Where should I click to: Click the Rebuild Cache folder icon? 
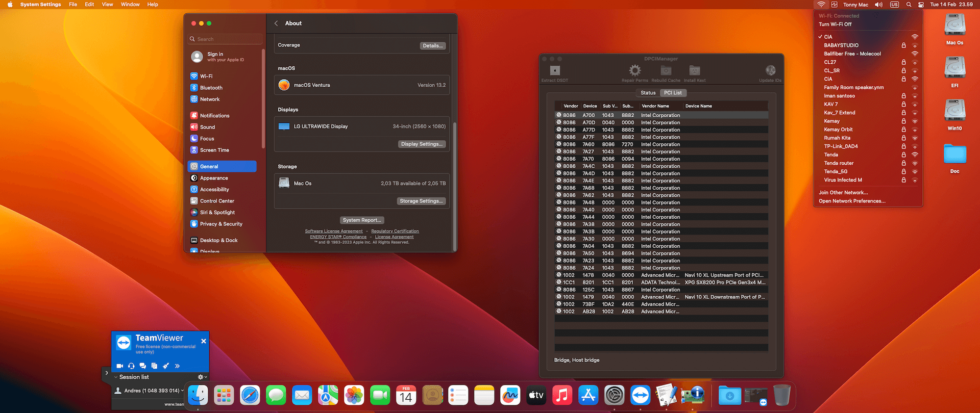point(666,70)
